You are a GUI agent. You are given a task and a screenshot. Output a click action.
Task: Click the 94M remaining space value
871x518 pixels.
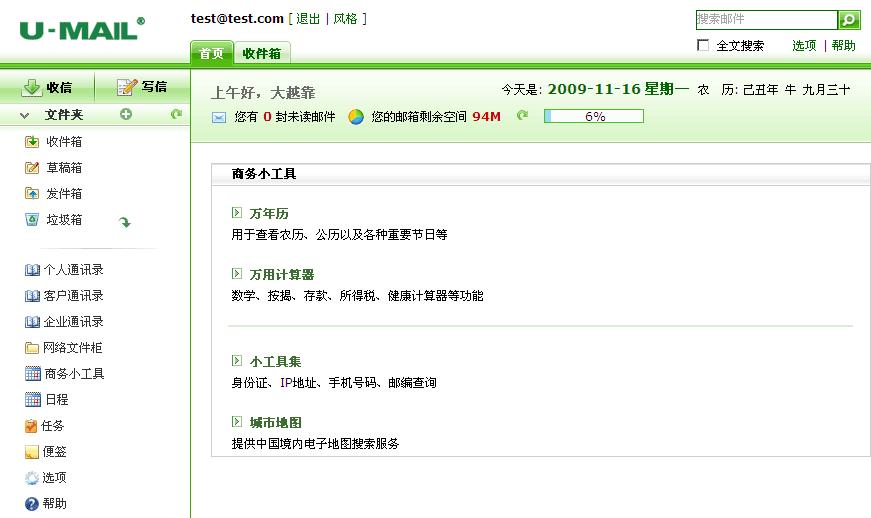pyautogui.click(x=487, y=117)
